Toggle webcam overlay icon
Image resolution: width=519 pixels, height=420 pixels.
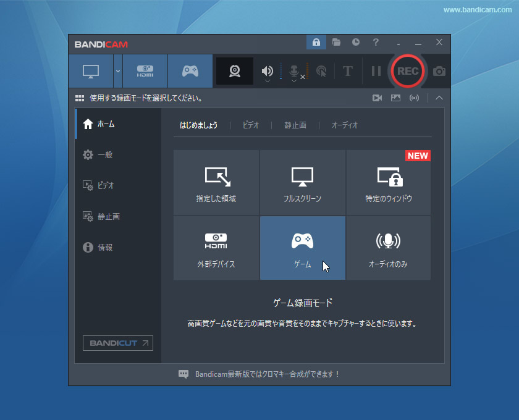coord(235,71)
